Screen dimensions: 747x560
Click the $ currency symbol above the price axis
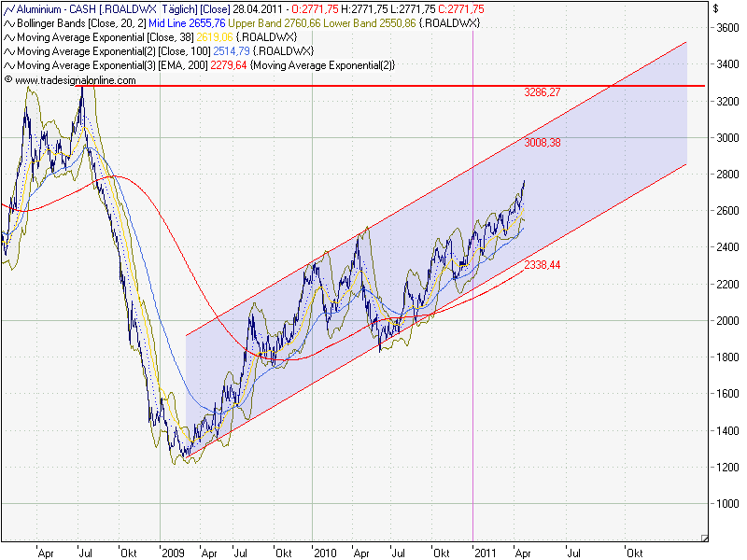coord(715,8)
